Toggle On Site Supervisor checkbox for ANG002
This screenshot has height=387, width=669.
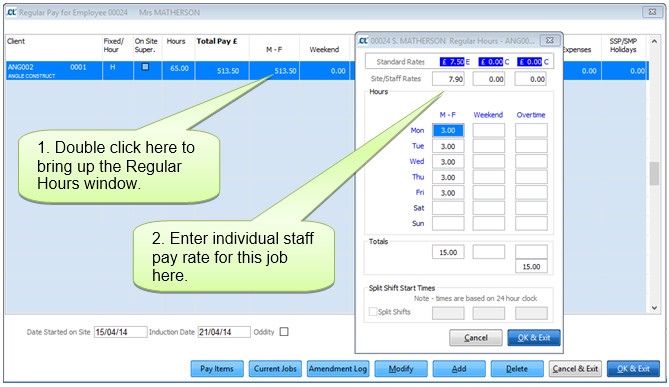[145, 67]
